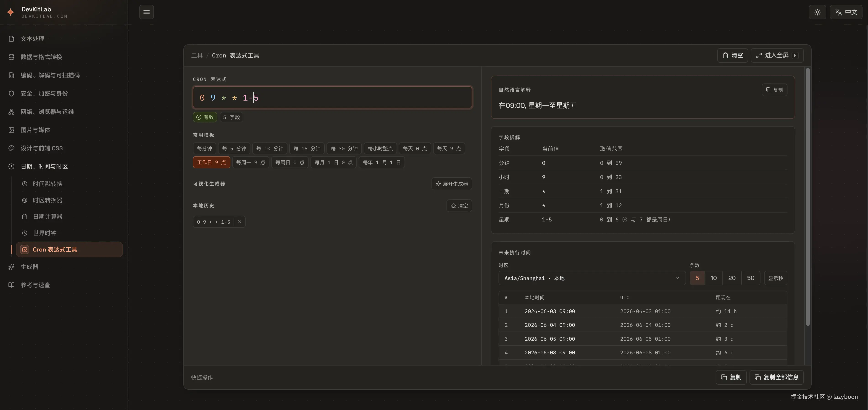Apply the 每年 1 月 1 日 template
The width and height of the screenshot is (868, 410).
coord(381,162)
